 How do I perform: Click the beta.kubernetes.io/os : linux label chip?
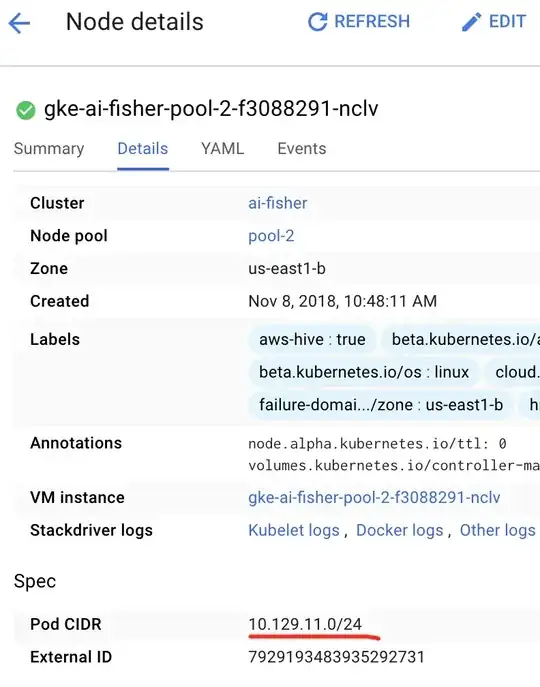pyautogui.click(x=364, y=372)
